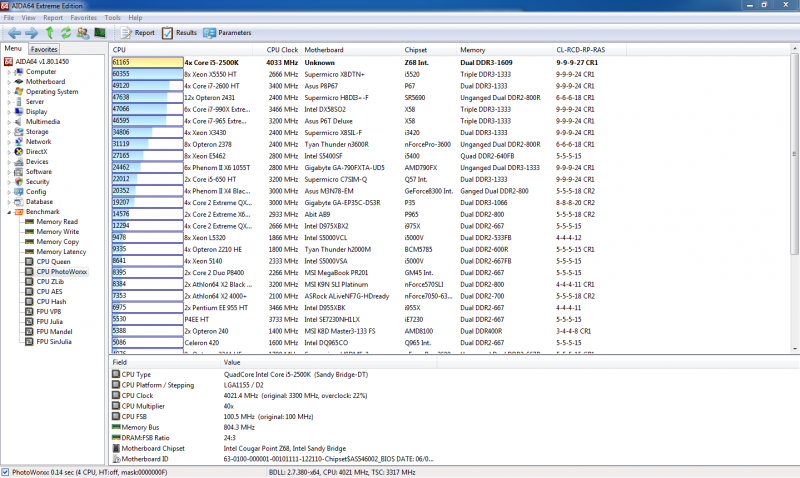The image size is (800, 478).
Task: Expand the Computer tree node
Action: click(x=9, y=72)
